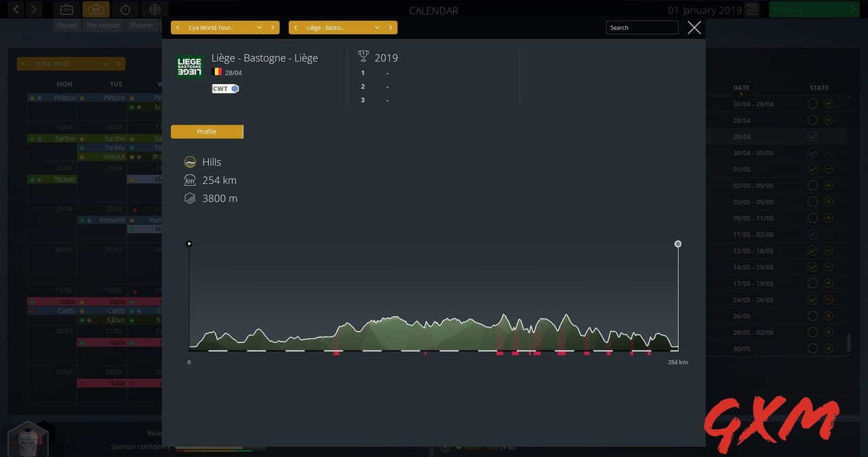Click the yellow Profile button
The width and height of the screenshot is (868, 457).
coord(207,132)
